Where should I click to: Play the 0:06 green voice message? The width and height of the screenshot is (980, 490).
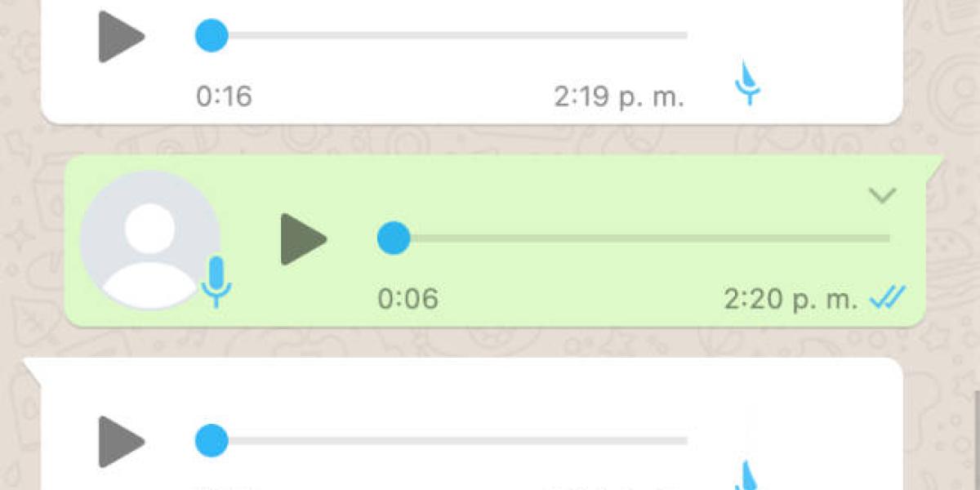(304, 238)
